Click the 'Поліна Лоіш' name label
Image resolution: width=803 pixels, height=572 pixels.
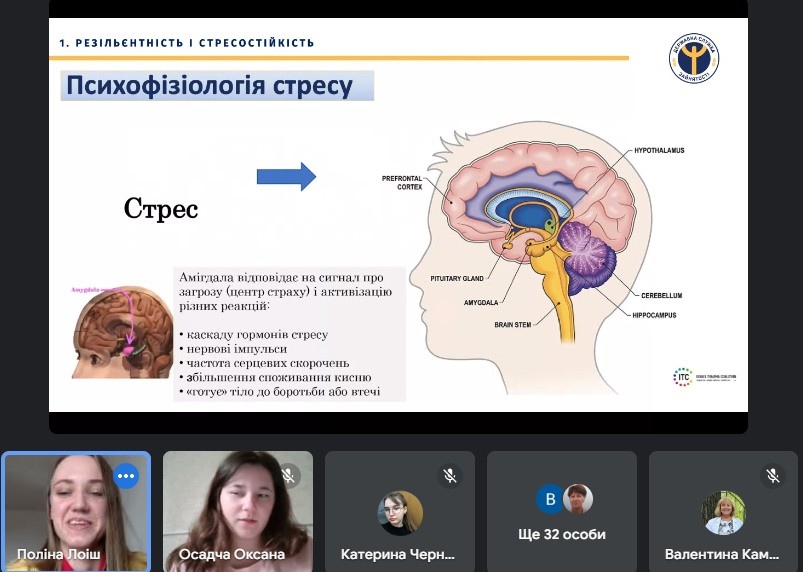(58, 554)
